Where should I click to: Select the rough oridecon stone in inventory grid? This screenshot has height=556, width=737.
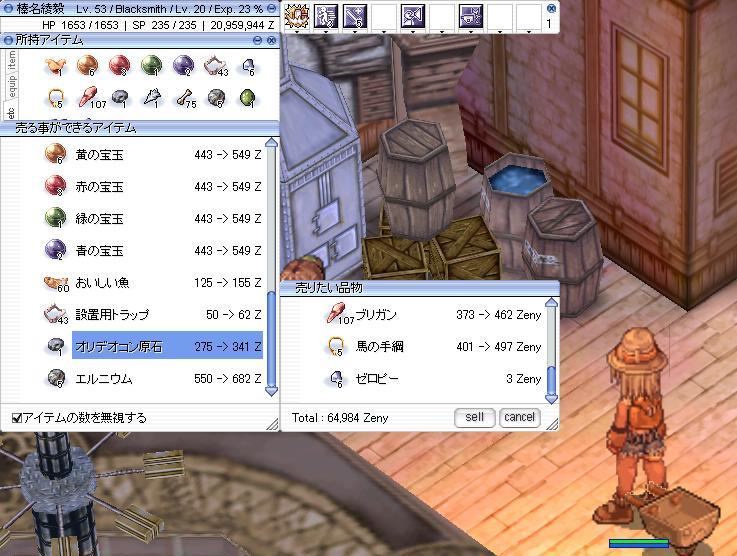tap(120, 98)
